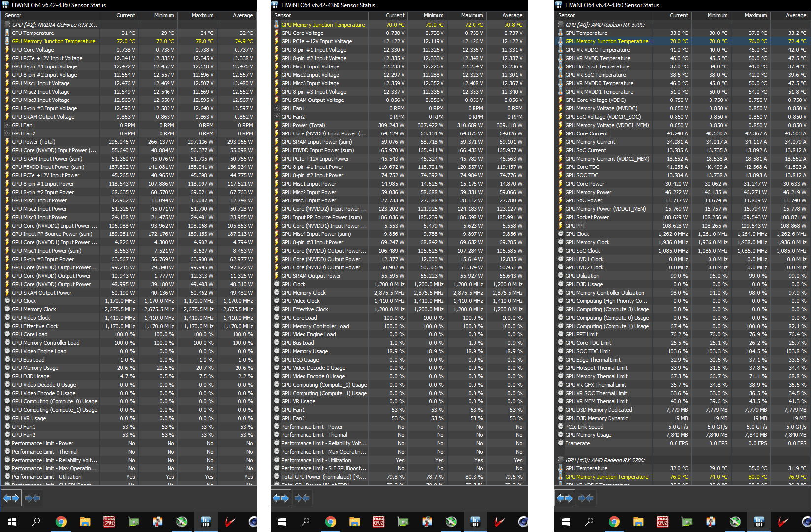
Task: Select Performance Limit - Utilization row, left window
Action: [x=128, y=477]
